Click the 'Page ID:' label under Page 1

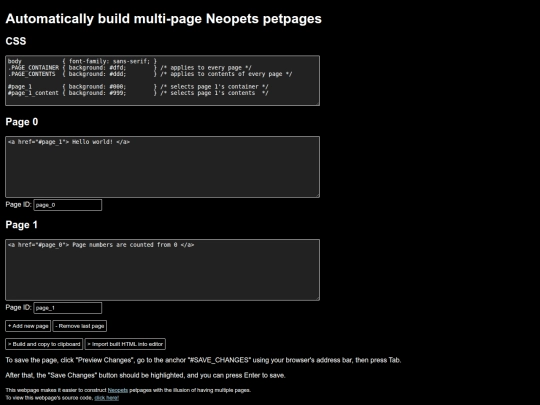pos(18,308)
